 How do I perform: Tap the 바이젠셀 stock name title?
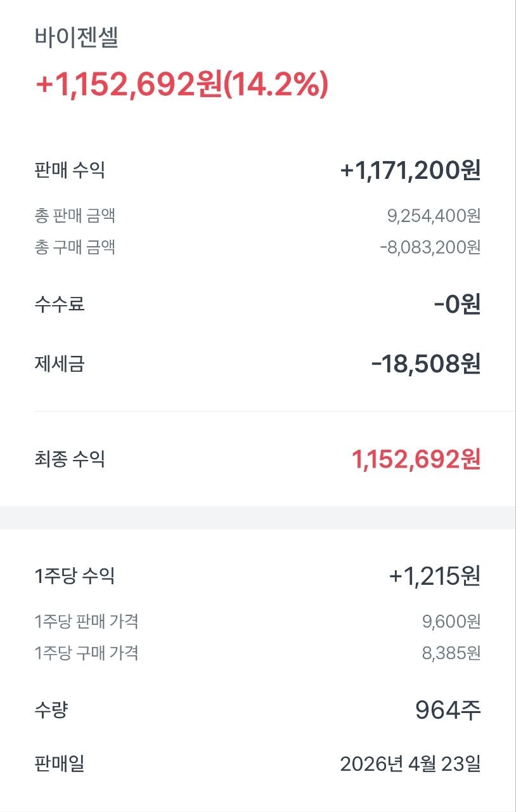coord(77,37)
